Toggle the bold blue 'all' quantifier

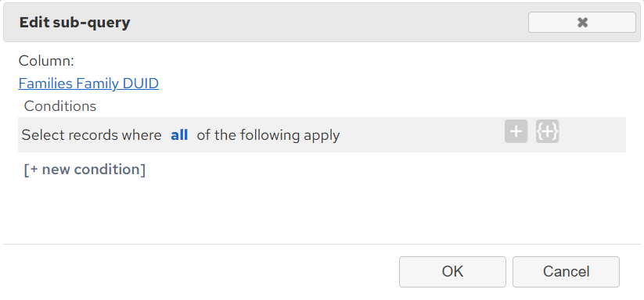179,135
